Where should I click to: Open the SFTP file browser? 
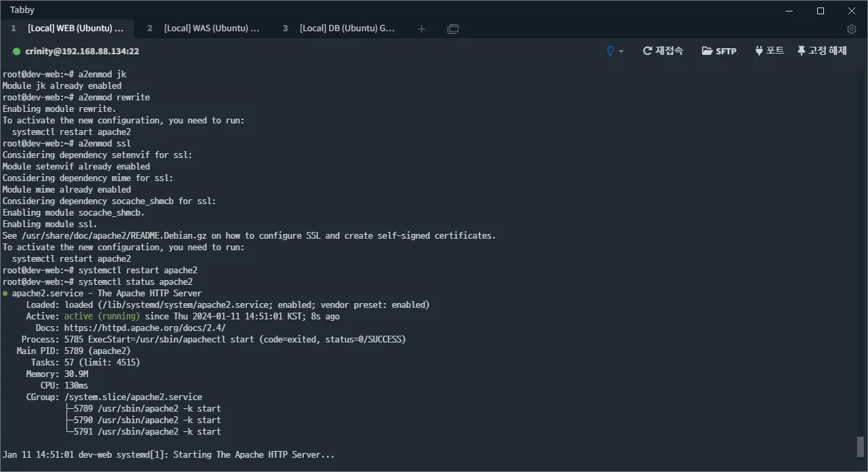(719, 51)
